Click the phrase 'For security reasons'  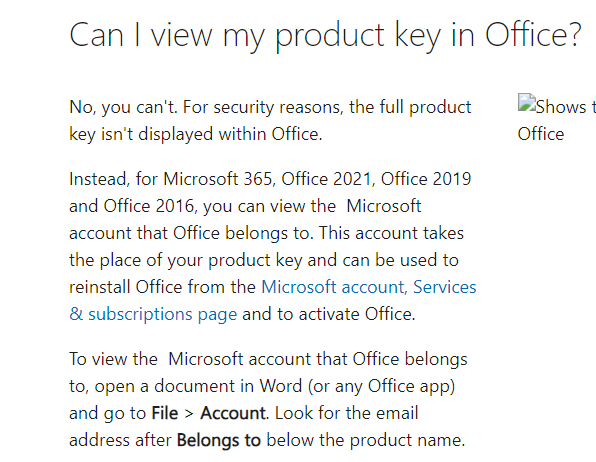(263, 107)
